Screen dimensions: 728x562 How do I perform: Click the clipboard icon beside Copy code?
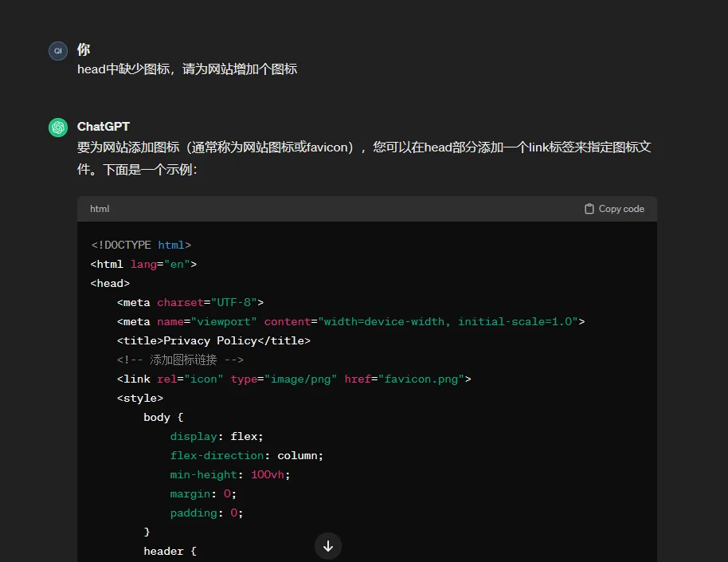pos(589,209)
